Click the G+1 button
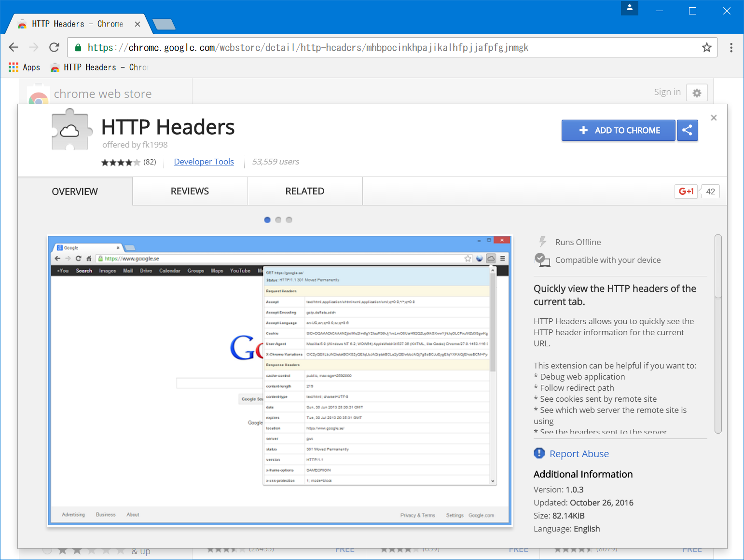744x560 pixels. (686, 191)
